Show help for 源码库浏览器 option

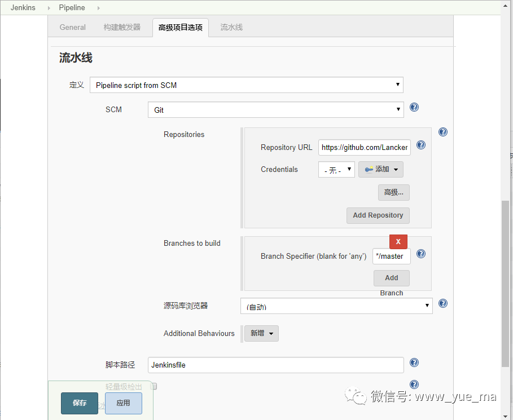point(442,303)
